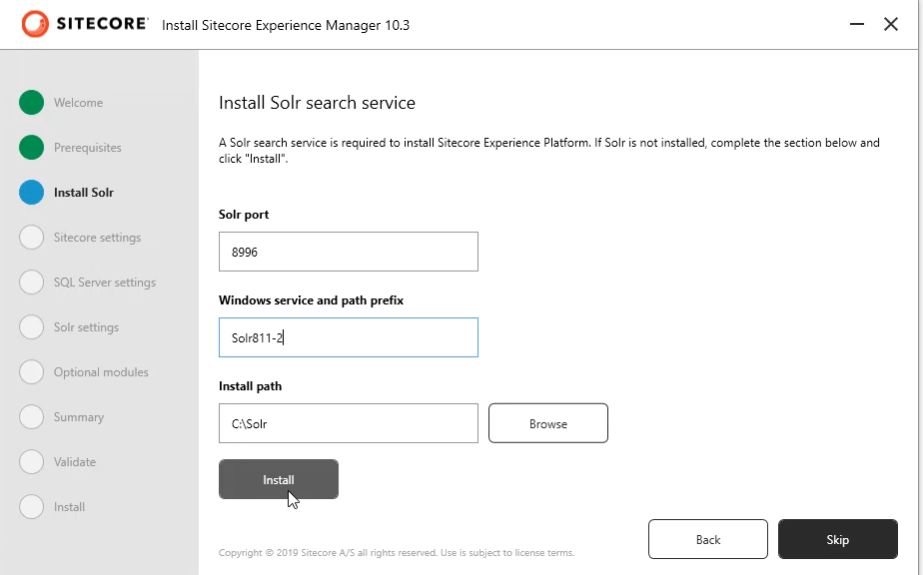Click the final Install step in sidebar

69,508
